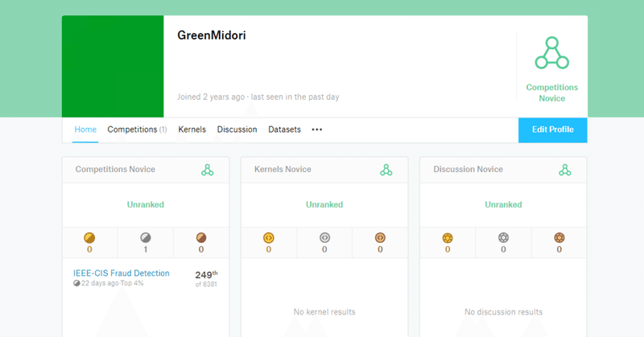Click Unranked in the Competitions card

pyautogui.click(x=146, y=204)
